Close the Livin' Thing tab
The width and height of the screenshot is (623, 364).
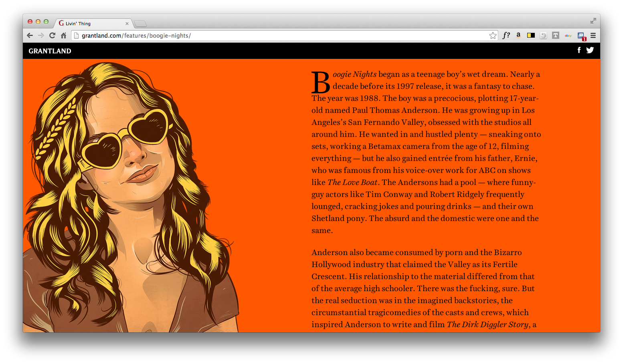(127, 24)
